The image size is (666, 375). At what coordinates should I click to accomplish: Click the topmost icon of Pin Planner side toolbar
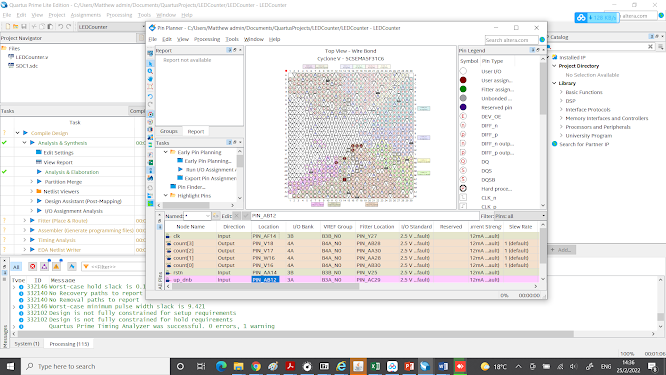coord(150,54)
